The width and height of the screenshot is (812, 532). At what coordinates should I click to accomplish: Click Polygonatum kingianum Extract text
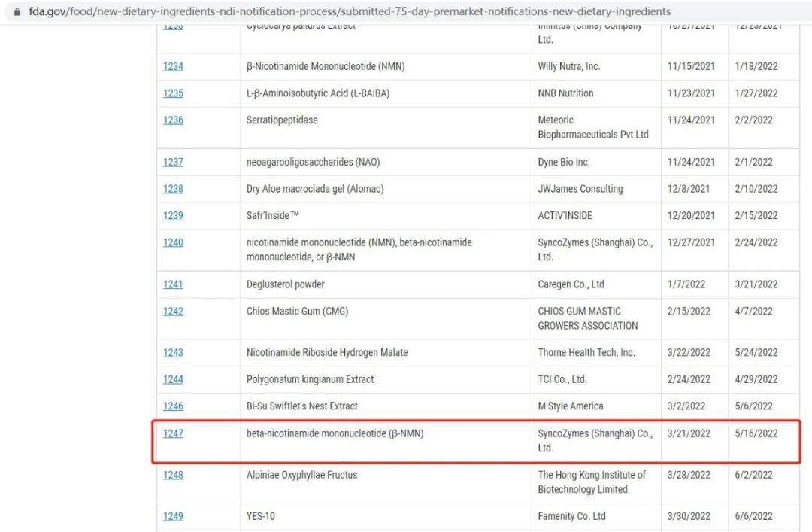311,379
